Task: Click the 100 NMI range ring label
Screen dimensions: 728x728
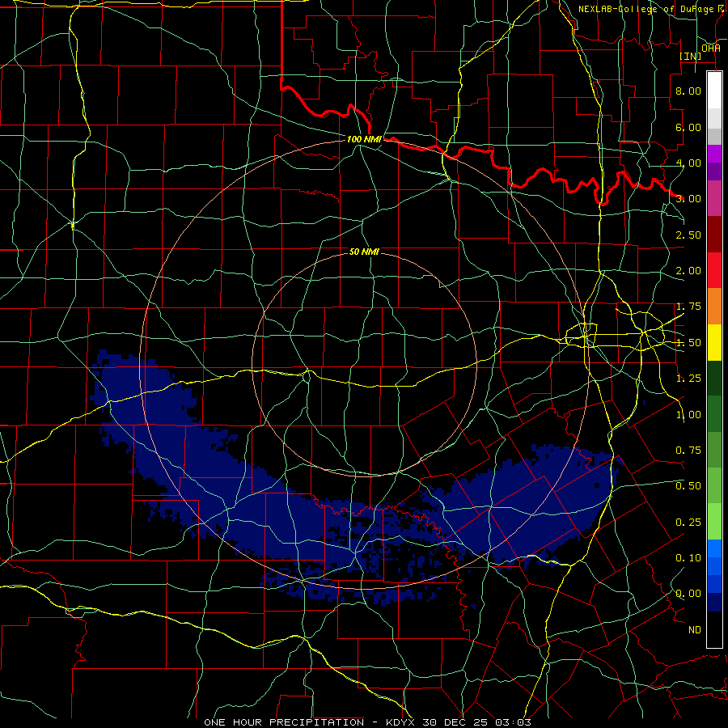Action: 364,139
